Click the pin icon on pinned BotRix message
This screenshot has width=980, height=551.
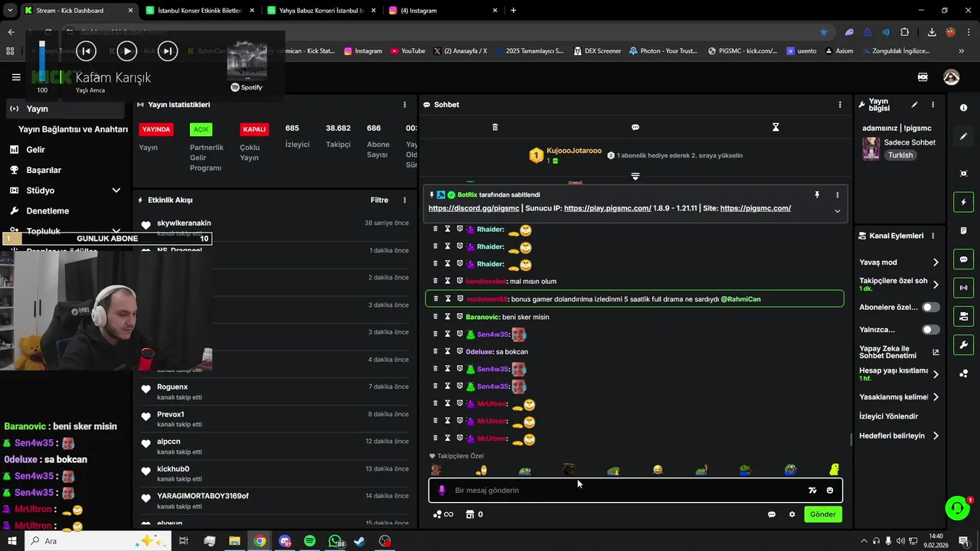pos(817,195)
